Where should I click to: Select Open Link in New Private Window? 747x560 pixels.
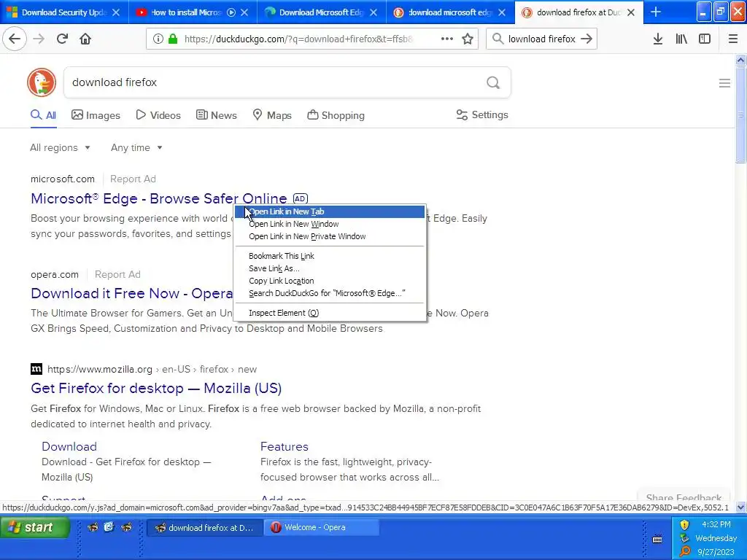click(329, 236)
